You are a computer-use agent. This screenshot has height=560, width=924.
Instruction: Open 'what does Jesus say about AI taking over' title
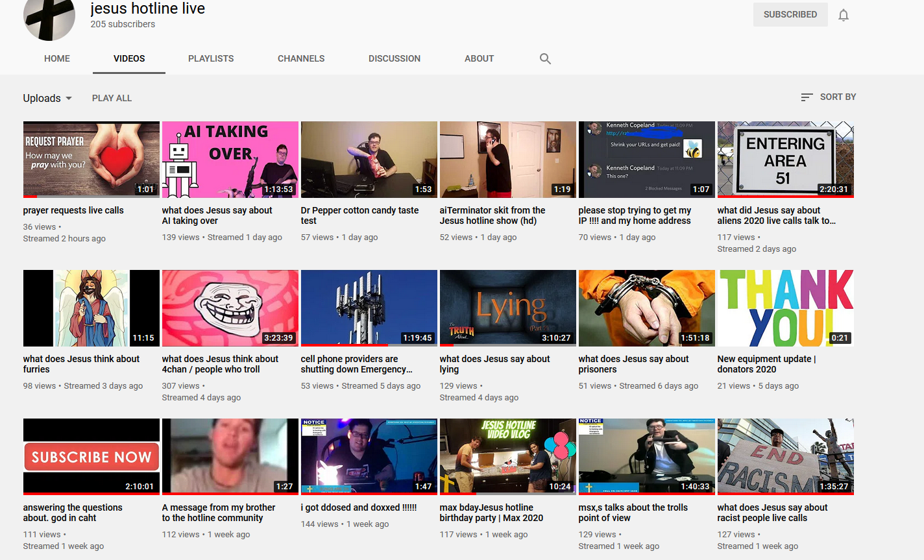[x=217, y=215]
